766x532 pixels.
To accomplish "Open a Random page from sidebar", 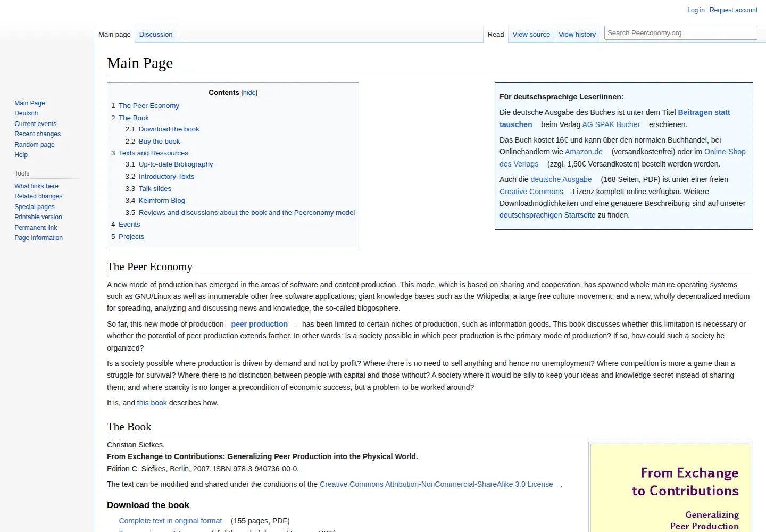I will (x=35, y=145).
